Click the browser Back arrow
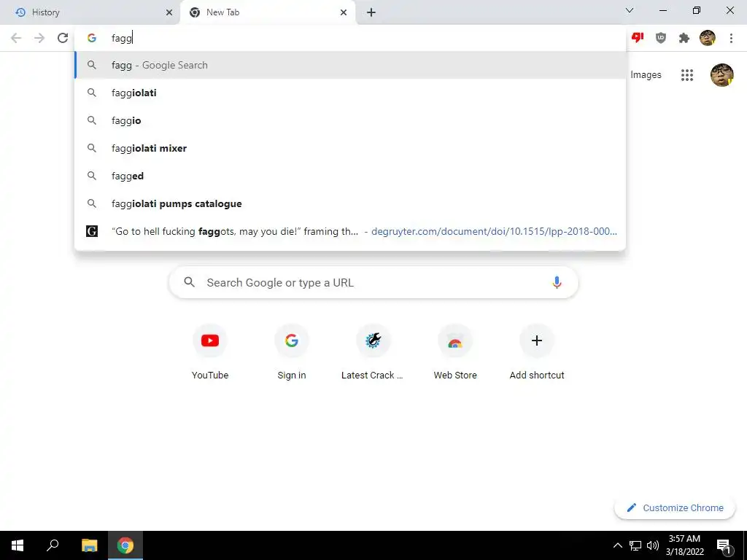This screenshot has height=560, width=747. pyautogui.click(x=16, y=38)
